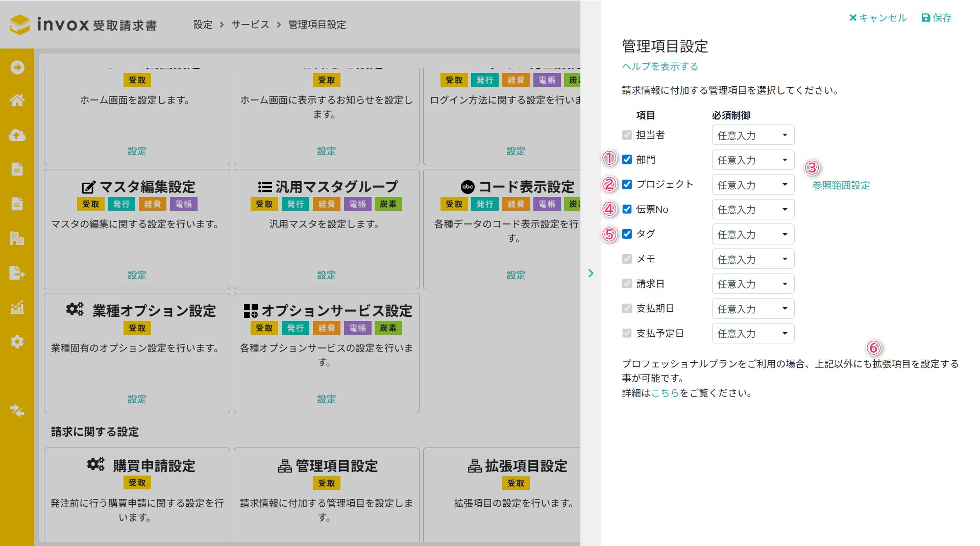Uncheck the プロジェクト checkbox
Viewport: 980px width, 546px height.
pos(627,184)
